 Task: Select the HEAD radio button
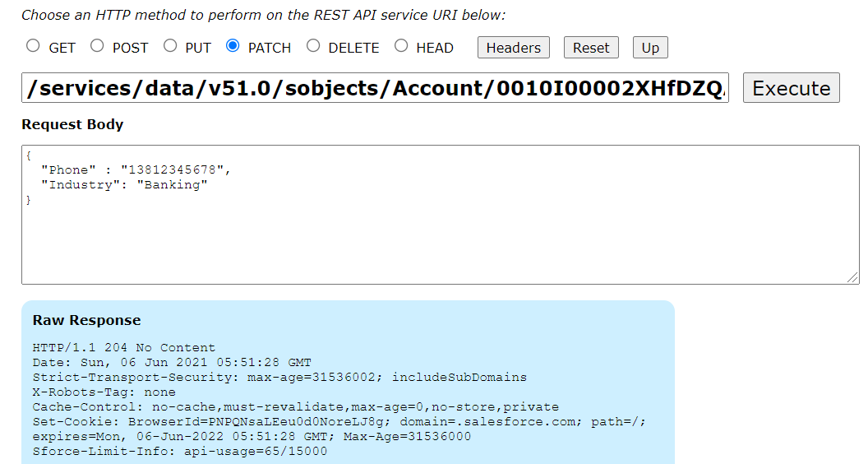[401, 46]
